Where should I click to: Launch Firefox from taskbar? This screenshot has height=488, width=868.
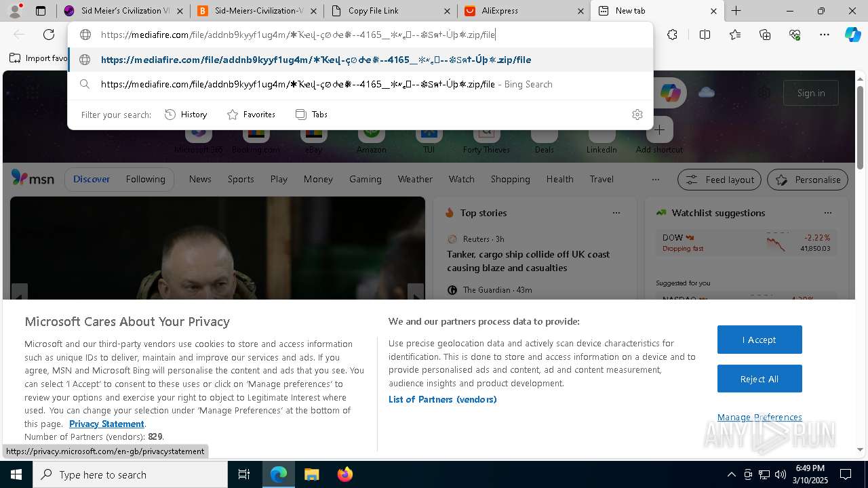(x=344, y=474)
